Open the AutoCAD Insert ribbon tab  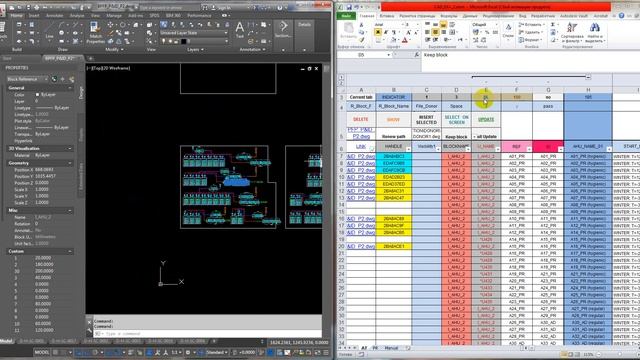click(x=34, y=16)
